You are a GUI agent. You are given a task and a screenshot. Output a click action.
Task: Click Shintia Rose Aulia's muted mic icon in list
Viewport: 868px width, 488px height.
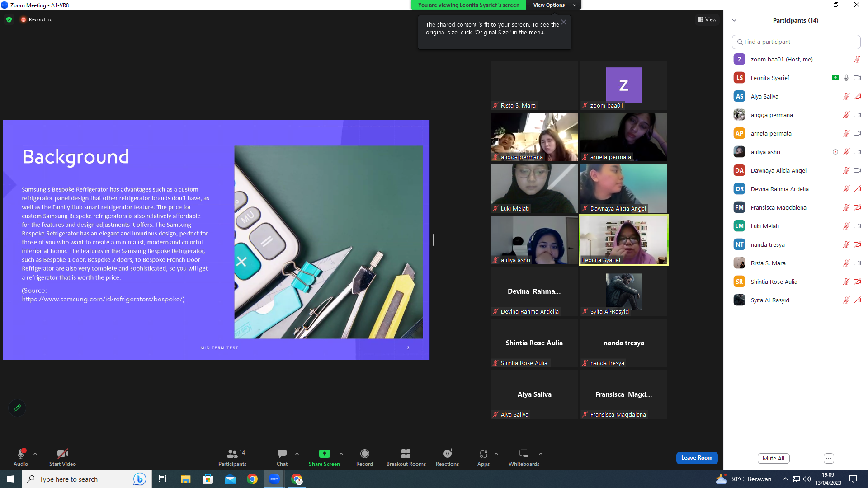[846, 282]
